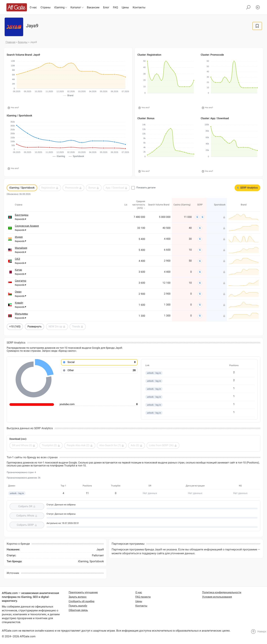The image size is (267, 644).
Task: Expand the iGaming dropdown in navigation
Action: pyautogui.click(x=60, y=7)
